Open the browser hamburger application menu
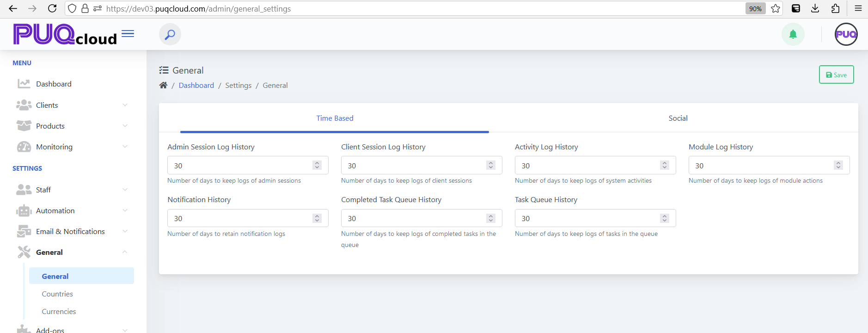The height and width of the screenshot is (333, 868). click(x=858, y=8)
